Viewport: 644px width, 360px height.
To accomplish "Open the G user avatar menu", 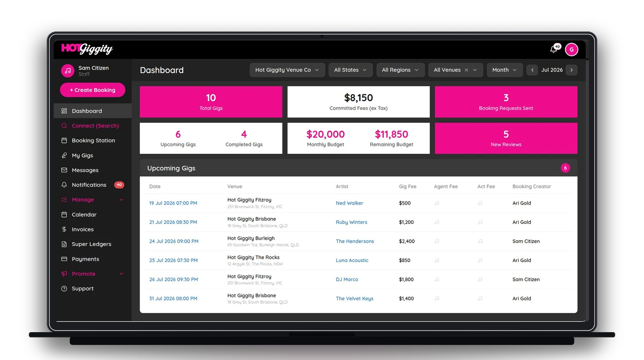I will 572,50.
